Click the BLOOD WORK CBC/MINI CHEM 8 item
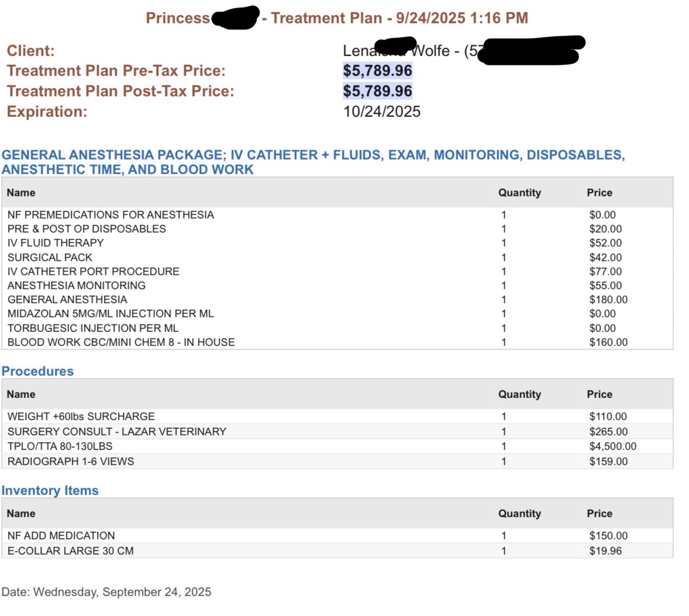 [121, 342]
